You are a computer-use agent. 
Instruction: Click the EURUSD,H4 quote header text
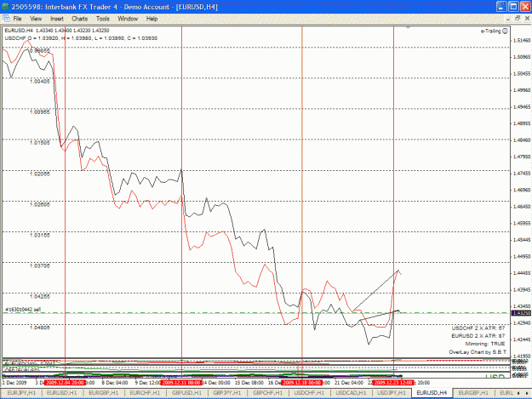point(57,31)
